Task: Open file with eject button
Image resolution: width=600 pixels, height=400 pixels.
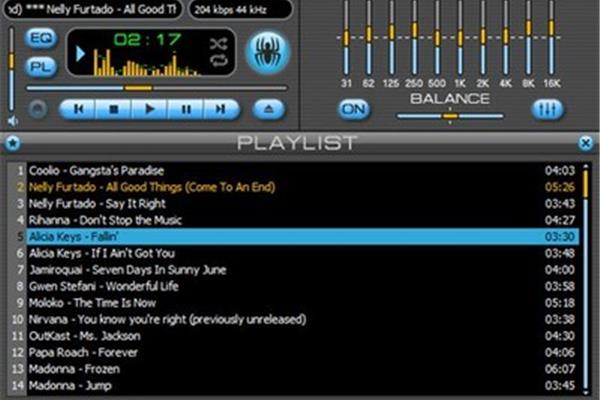Action: coord(269,109)
